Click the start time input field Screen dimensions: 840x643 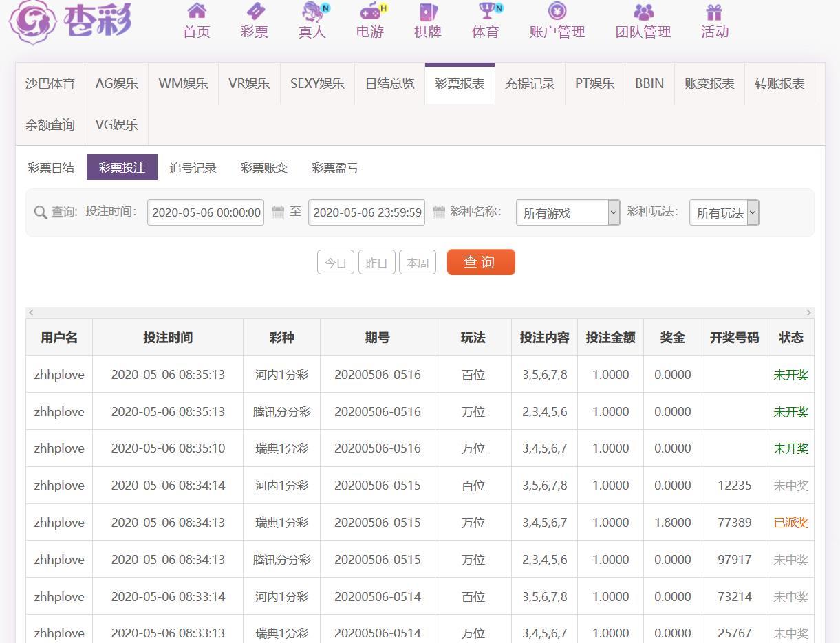coord(206,212)
